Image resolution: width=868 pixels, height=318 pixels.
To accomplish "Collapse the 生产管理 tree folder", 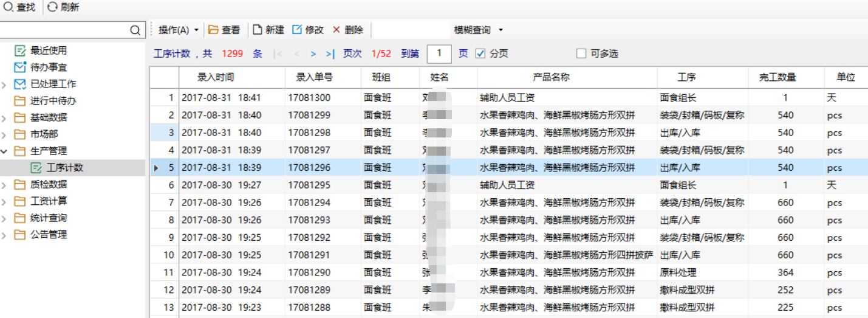I will coord(5,151).
